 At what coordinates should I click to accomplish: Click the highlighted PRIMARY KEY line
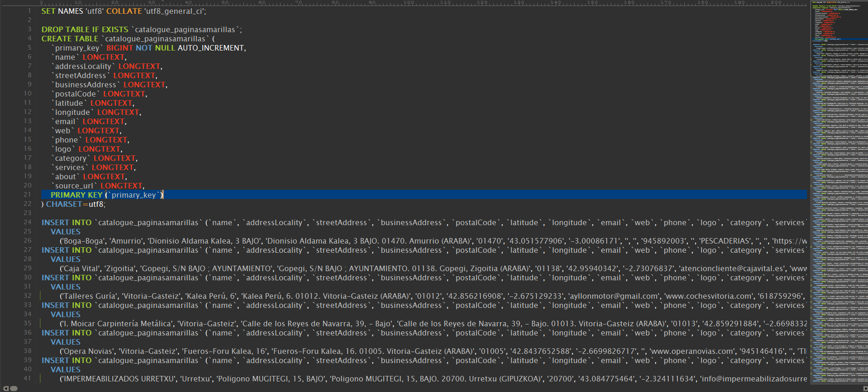(x=424, y=195)
